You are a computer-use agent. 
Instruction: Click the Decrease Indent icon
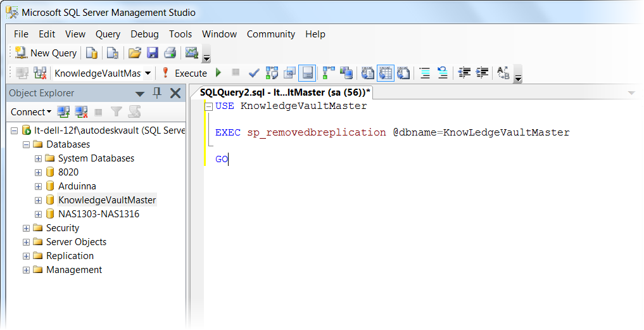click(x=464, y=73)
